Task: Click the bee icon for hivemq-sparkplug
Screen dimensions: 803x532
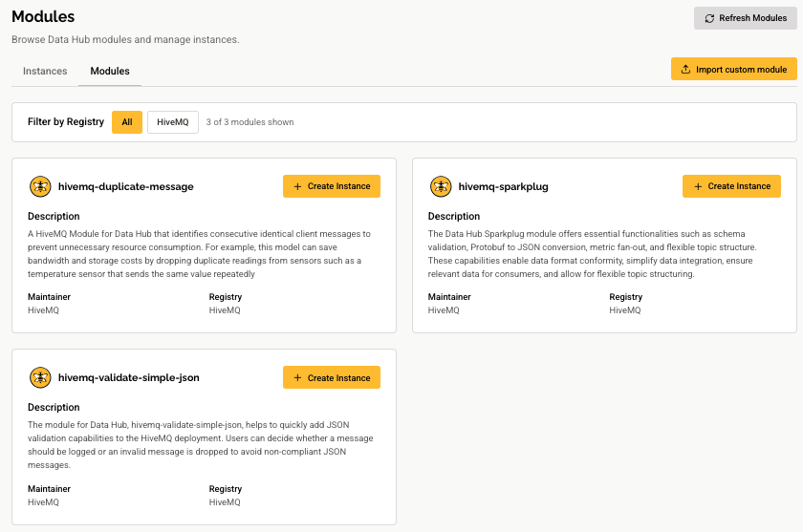Action: click(441, 186)
